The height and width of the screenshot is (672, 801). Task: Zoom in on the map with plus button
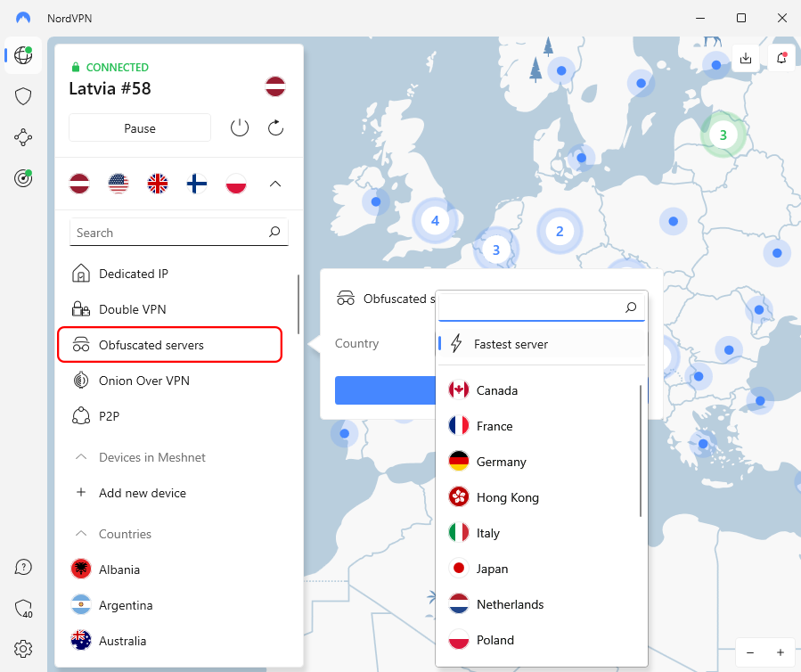coord(781,652)
